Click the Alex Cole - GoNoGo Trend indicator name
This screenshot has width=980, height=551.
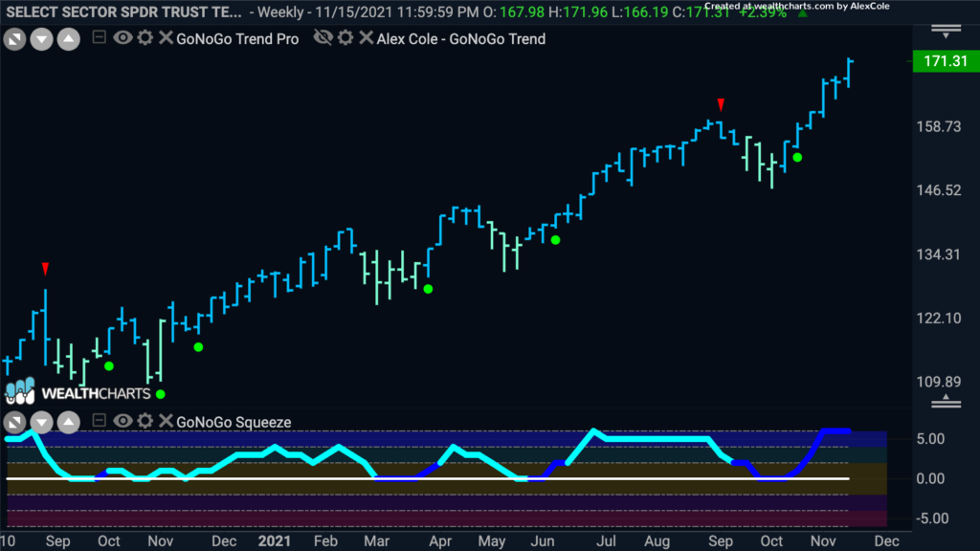(x=461, y=38)
